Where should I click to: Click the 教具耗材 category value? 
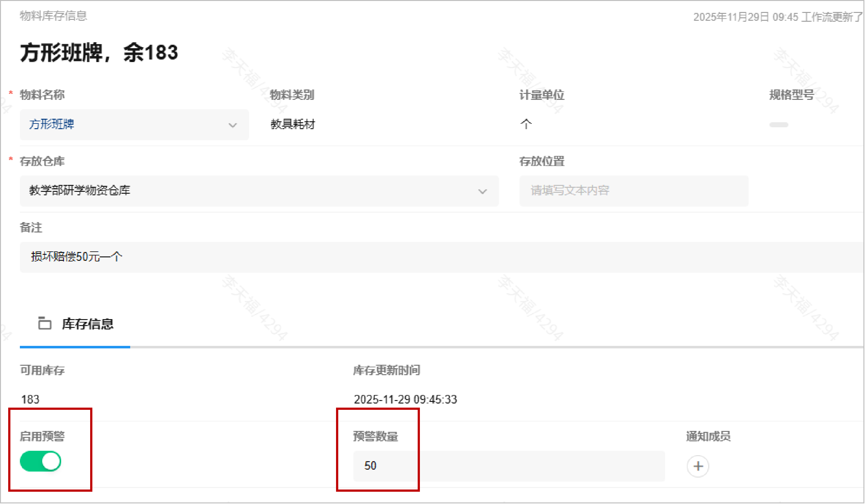[293, 124]
